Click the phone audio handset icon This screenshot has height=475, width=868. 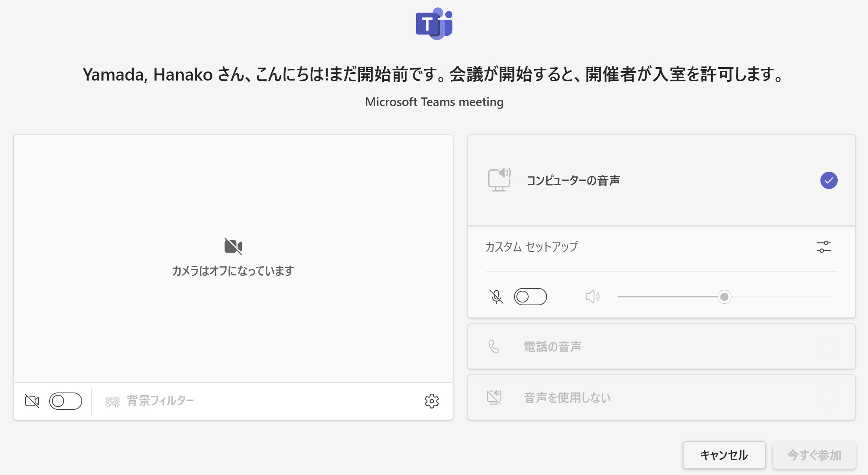click(x=494, y=347)
